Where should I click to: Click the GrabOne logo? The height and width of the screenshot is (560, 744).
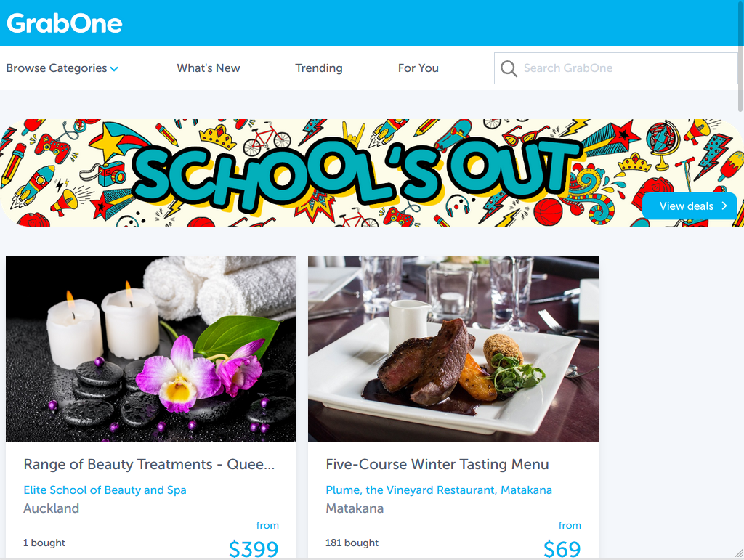65,23
